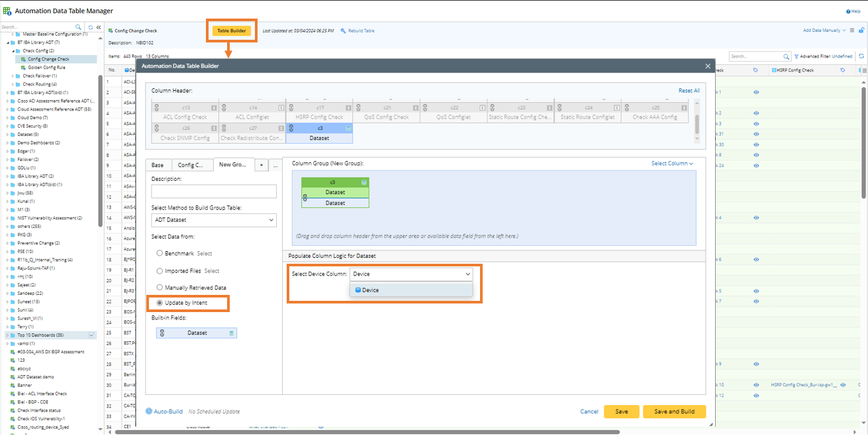Open the hamburger menu next to Add Data Manually
The height and width of the screenshot is (436, 868).
(x=852, y=30)
